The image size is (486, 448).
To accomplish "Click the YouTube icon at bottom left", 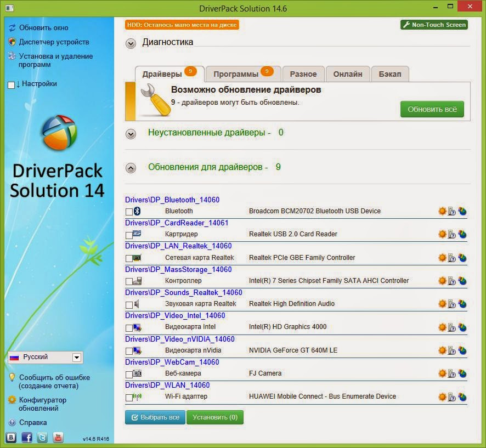I will click(x=58, y=438).
